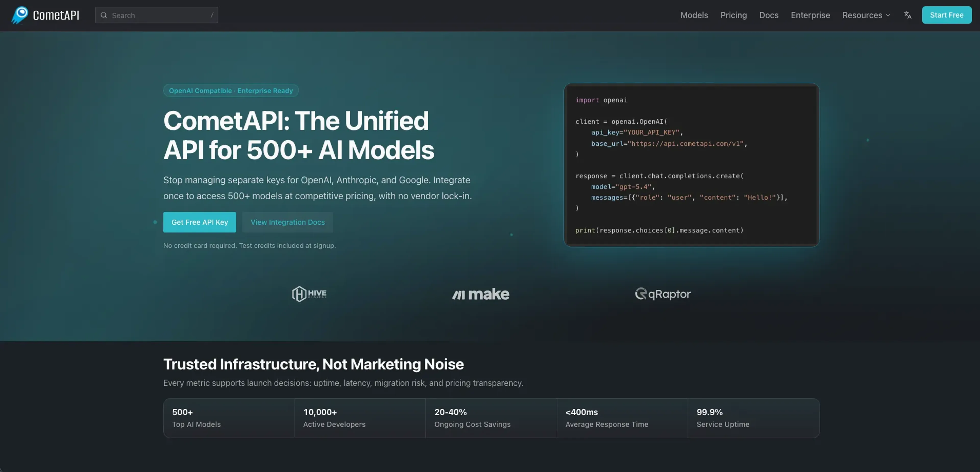980x472 pixels.
Task: Click the Trusted Infrastructure, Not Marketing Noise heading
Action: click(x=313, y=364)
